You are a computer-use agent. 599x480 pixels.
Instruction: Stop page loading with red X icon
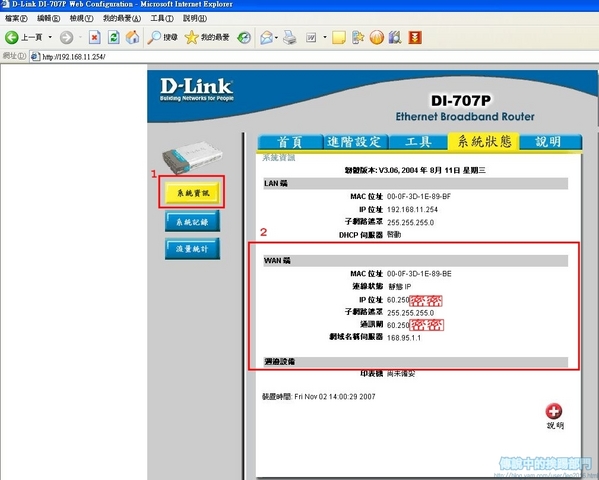[x=95, y=37]
